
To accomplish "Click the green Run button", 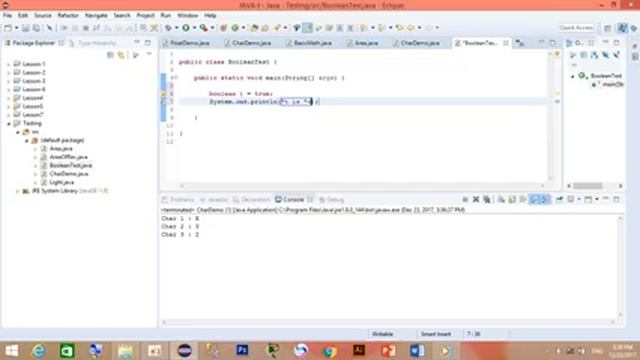I will [186, 28].
